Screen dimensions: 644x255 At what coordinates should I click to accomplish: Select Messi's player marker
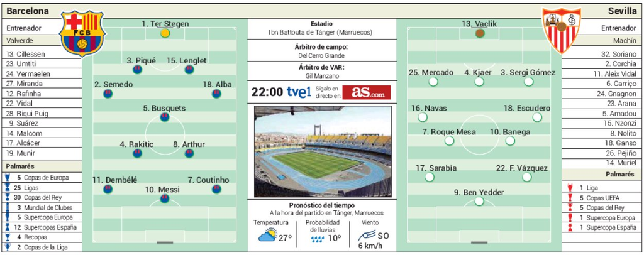[x=165, y=199]
